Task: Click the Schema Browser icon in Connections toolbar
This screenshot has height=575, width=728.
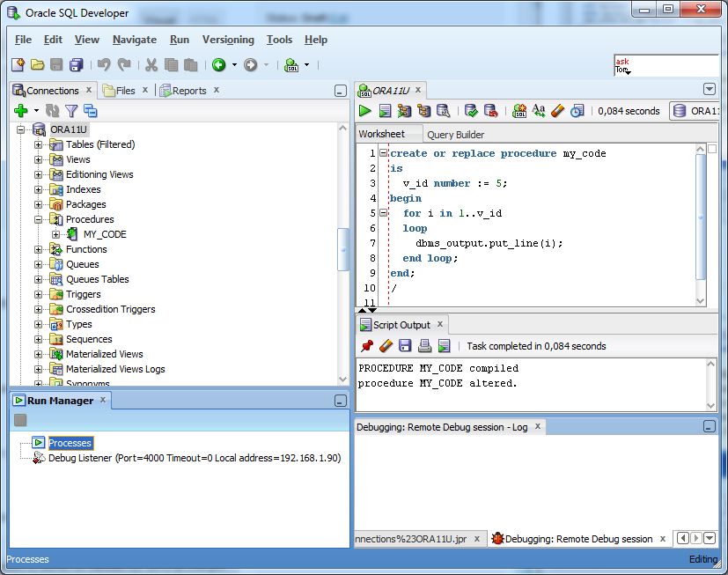Action: [90, 111]
